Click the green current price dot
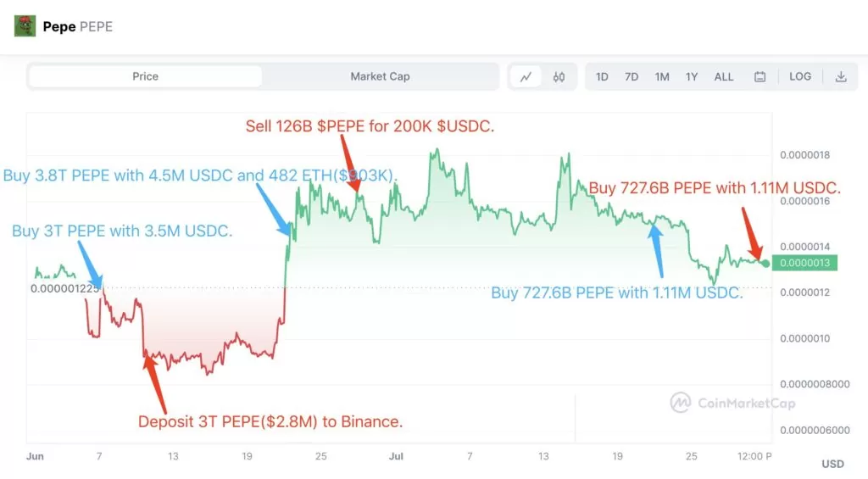The width and height of the screenshot is (868, 479). [x=765, y=263]
